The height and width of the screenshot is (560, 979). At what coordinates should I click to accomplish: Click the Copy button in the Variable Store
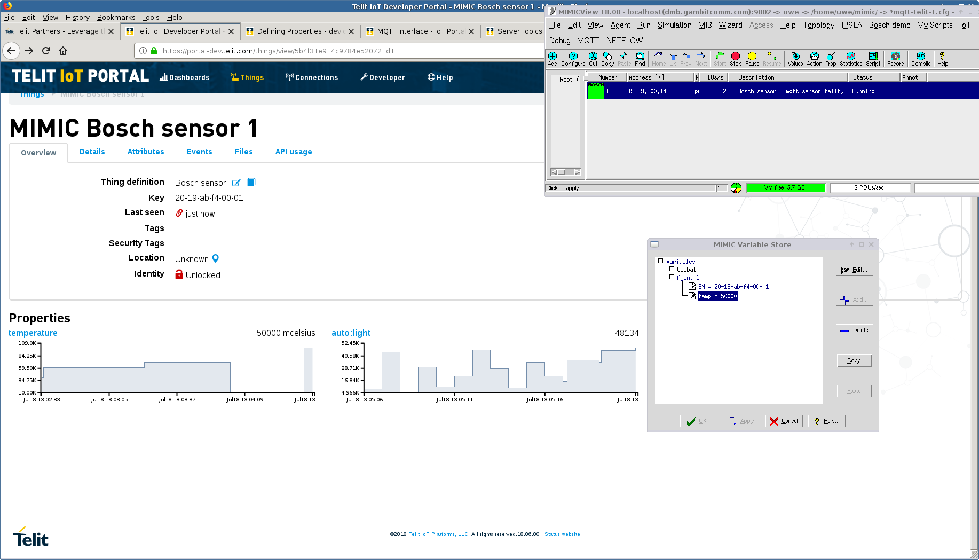tap(854, 361)
